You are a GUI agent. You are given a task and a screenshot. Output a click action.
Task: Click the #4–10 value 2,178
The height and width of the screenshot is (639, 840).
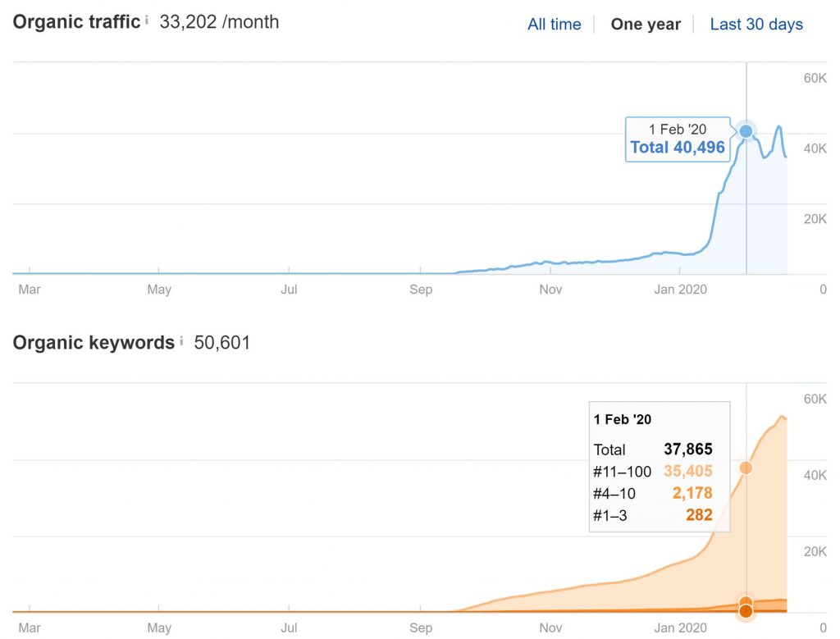click(692, 493)
